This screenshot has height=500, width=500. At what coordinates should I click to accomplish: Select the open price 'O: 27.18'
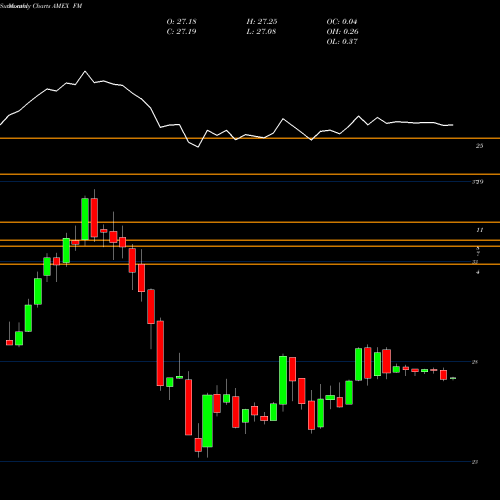point(181,22)
